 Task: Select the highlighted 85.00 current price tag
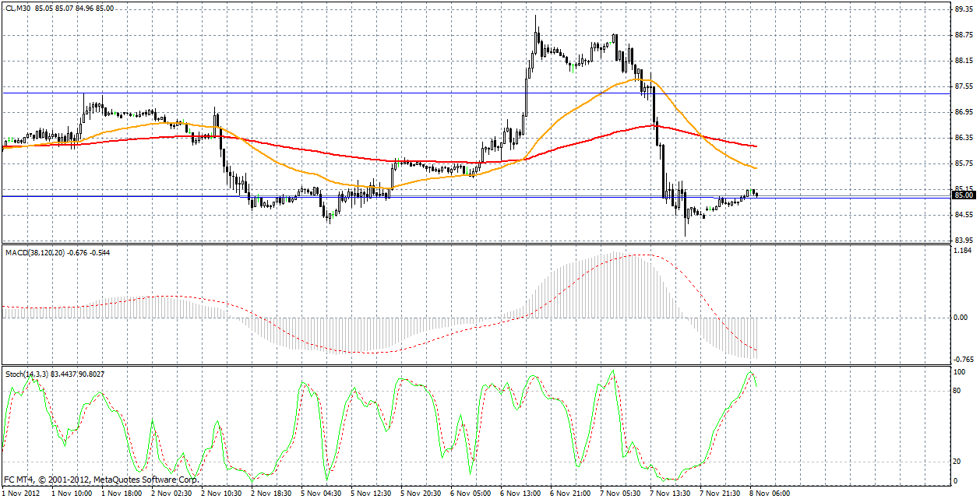pyautogui.click(x=964, y=195)
